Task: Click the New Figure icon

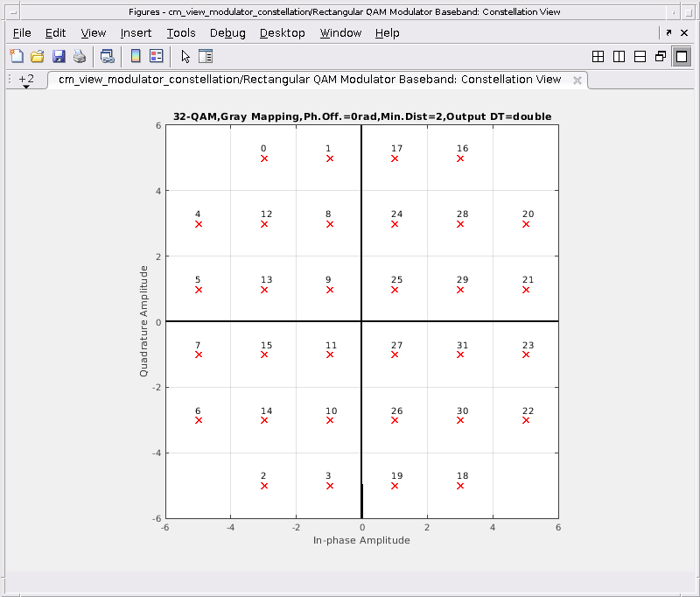Action: pyautogui.click(x=17, y=56)
